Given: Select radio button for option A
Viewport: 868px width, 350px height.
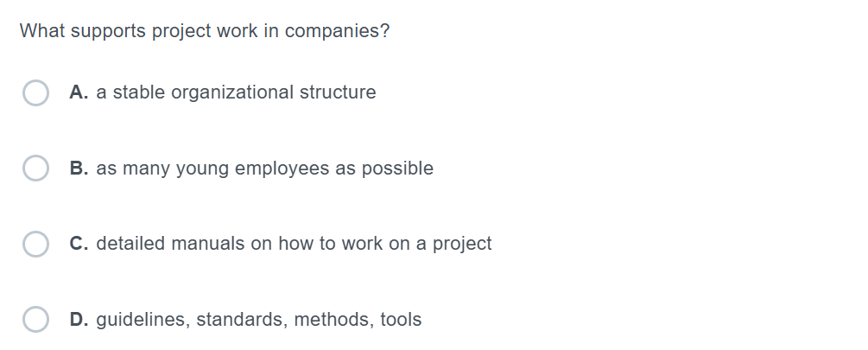Looking at the screenshot, I should point(35,92).
